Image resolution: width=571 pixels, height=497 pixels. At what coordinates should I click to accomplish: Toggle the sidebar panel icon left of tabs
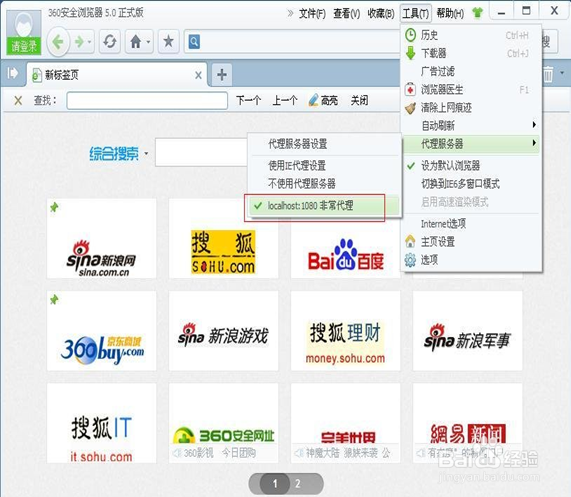[x=12, y=73]
